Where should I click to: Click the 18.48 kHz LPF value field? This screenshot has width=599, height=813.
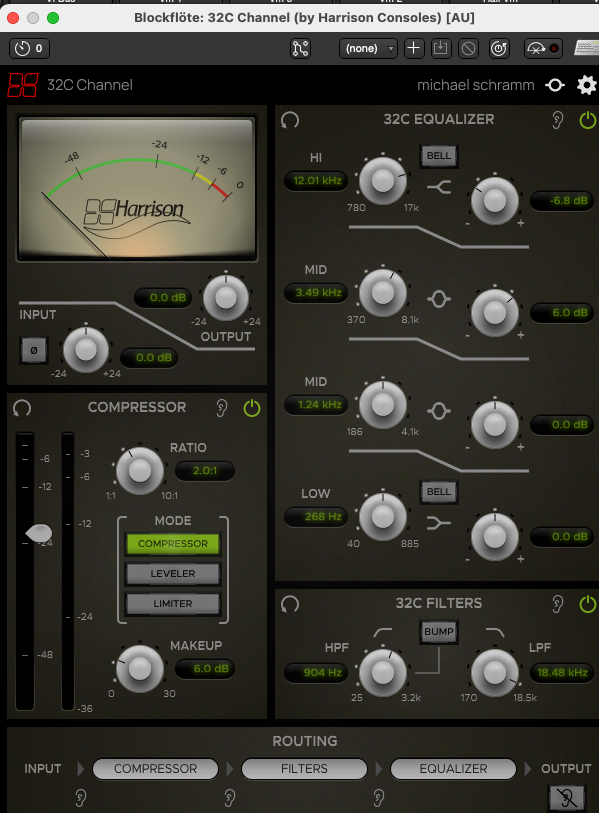pyautogui.click(x=562, y=672)
